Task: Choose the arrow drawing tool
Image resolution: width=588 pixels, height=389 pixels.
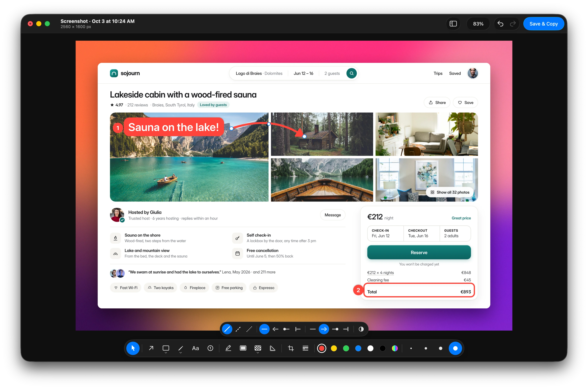Action: coord(151,348)
